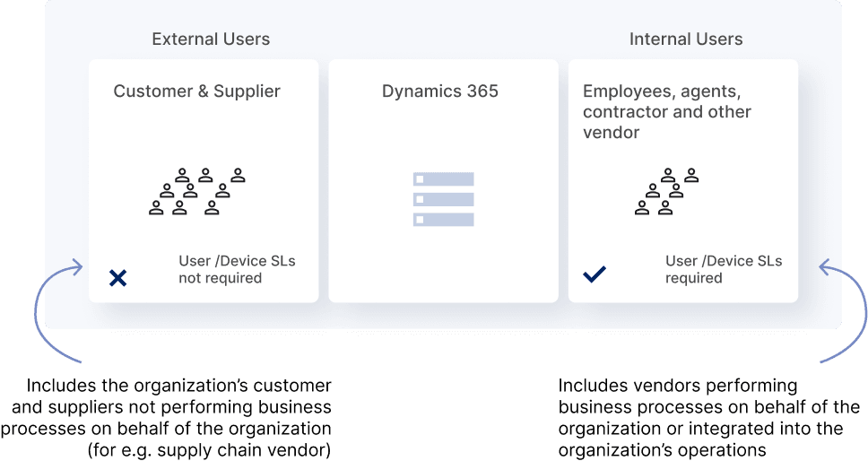Select the Internal Users heading
This screenshot has width=868, height=461.
click(x=686, y=39)
